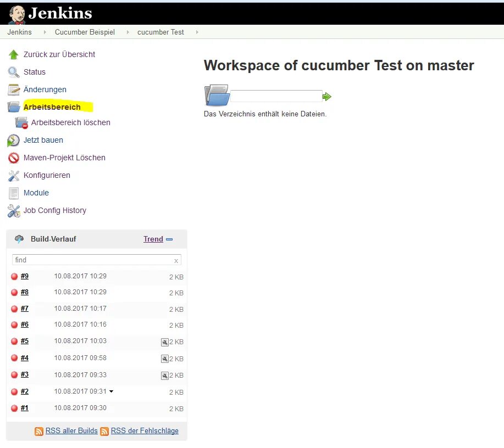Click Arbeitsbereich löschen link

[71, 122]
